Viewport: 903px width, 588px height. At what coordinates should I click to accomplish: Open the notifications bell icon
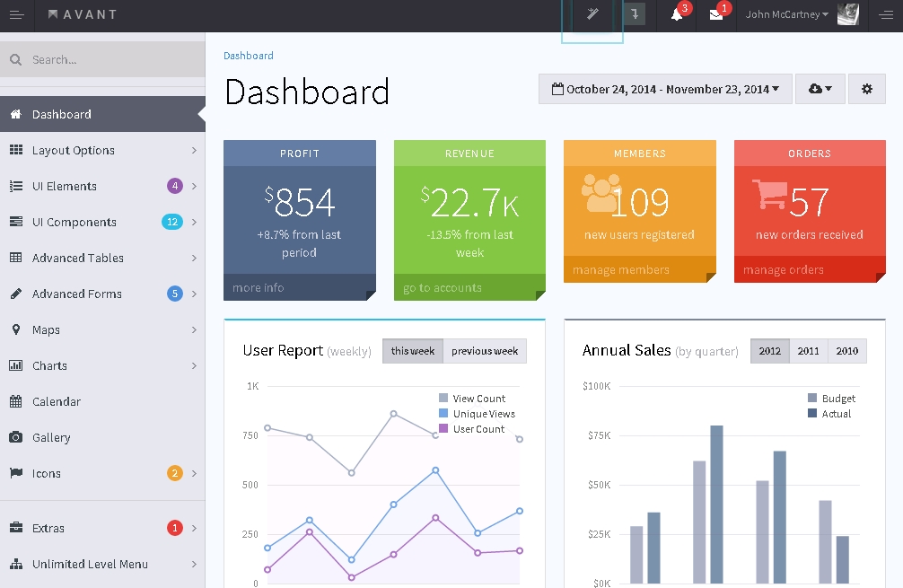[x=677, y=14]
